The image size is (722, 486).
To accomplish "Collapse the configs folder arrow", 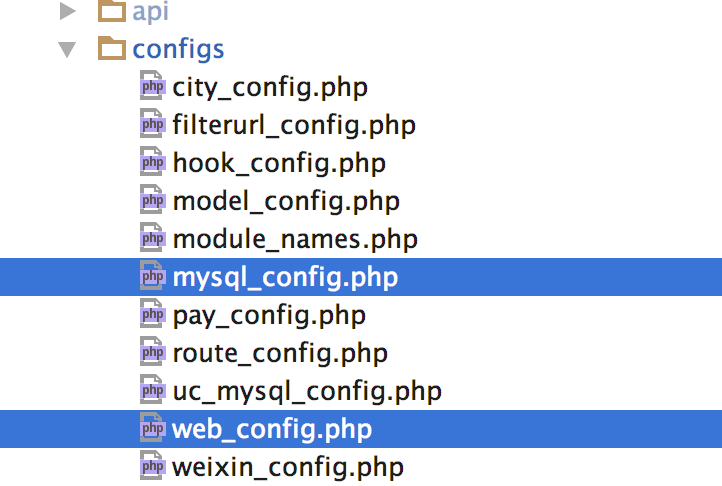I will 67,50.
